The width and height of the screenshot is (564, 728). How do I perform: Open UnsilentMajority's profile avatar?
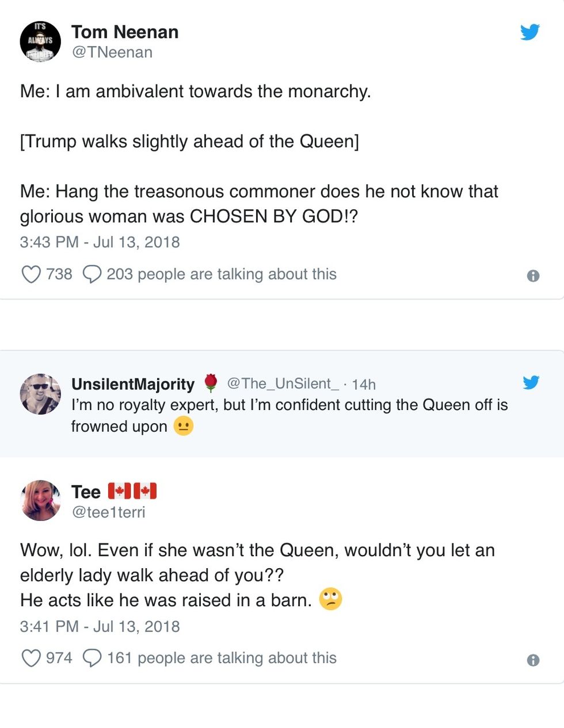click(40, 394)
